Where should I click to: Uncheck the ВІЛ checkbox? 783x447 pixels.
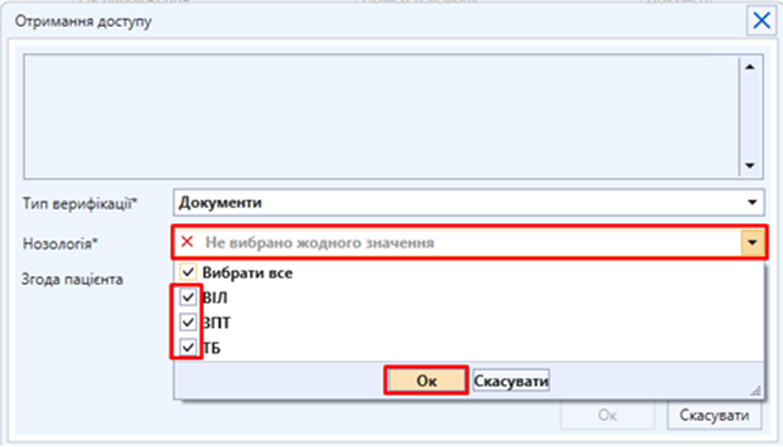[x=187, y=298]
